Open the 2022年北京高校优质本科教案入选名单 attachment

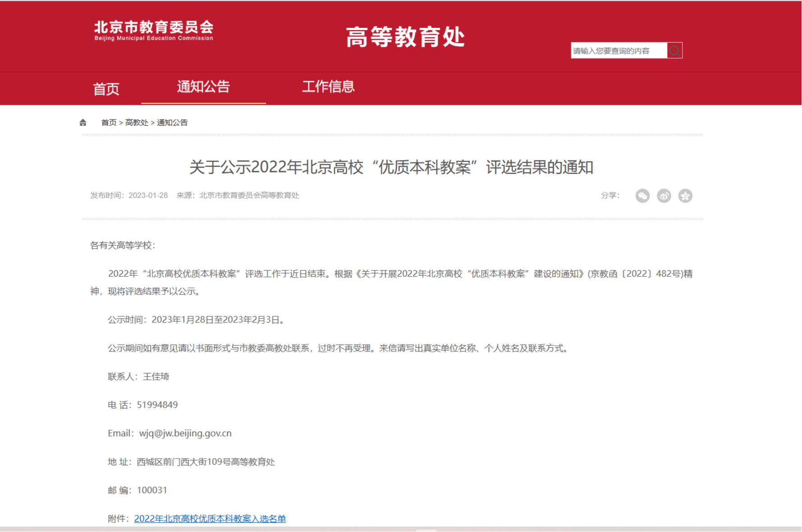[210, 518]
